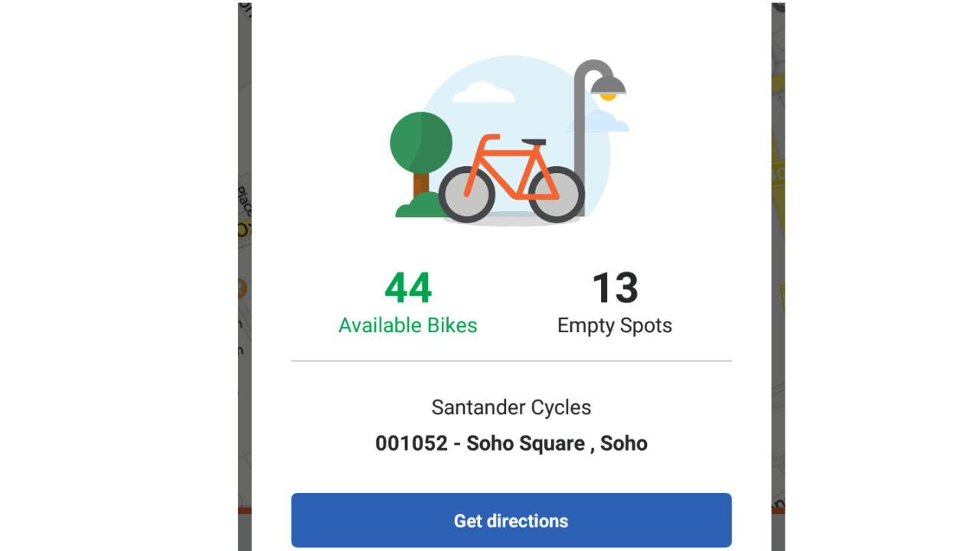Tap the Get directions button
The width and height of the screenshot is (980, 551).
(x=511, y=520)
